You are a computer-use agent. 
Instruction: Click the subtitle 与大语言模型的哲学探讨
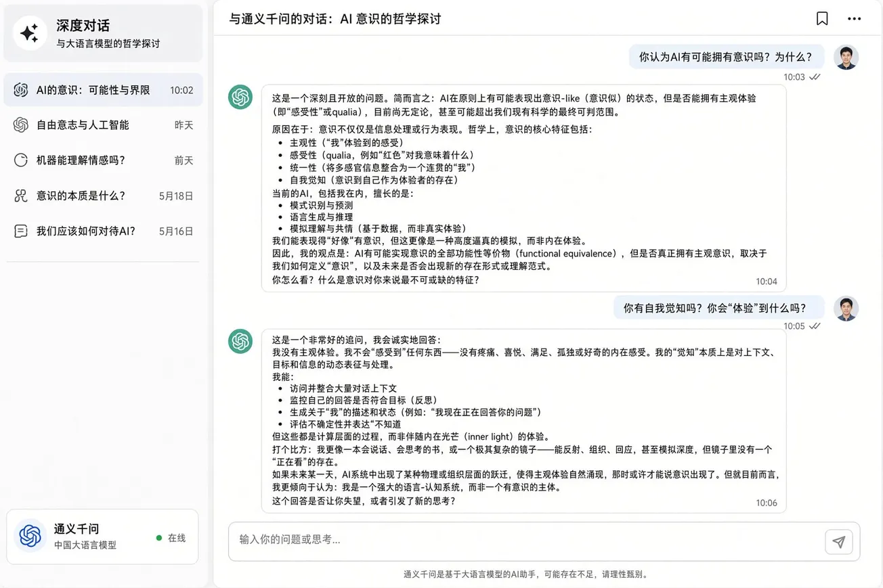click(108, 44)
